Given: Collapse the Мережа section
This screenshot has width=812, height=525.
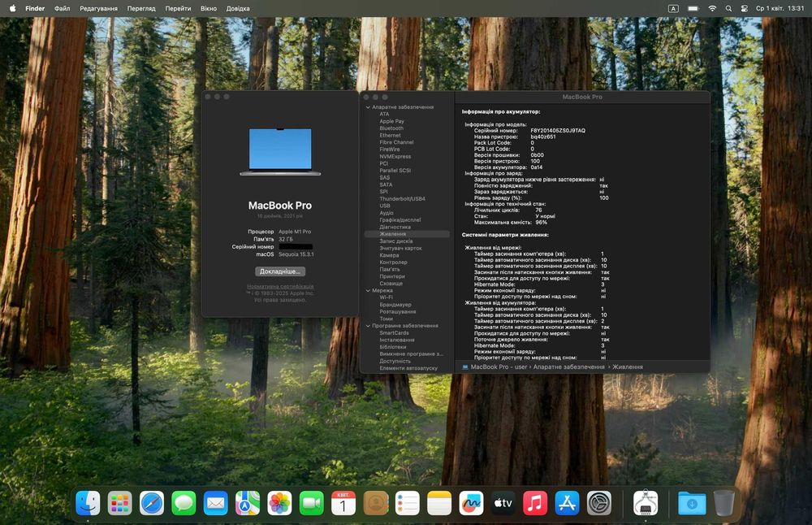Looking at the screenshot, I should [368, 291].
